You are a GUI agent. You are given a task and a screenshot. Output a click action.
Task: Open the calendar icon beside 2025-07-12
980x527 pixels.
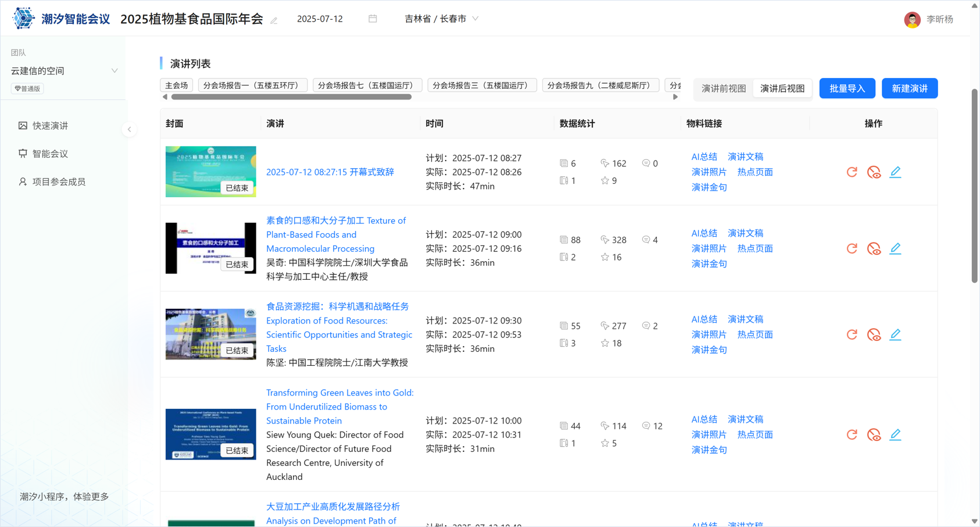coord(373,19)
